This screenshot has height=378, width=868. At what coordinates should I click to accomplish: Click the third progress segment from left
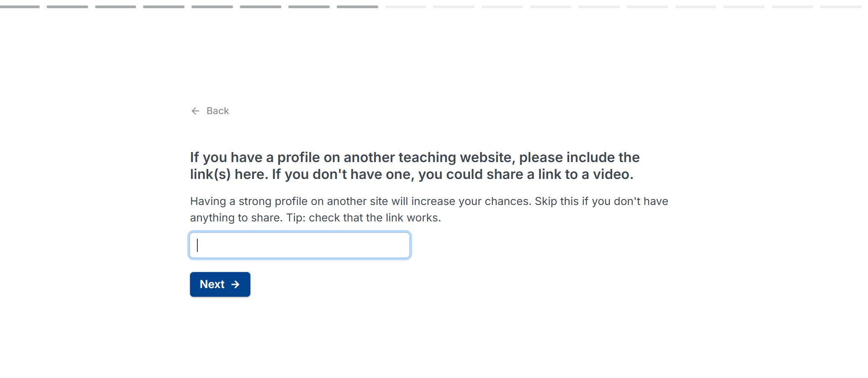pos(116,6)
